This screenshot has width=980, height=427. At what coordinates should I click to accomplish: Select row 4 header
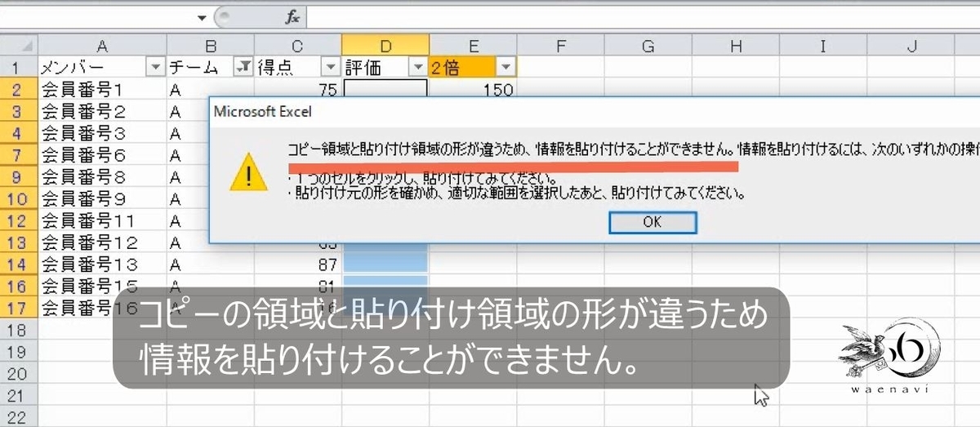click(19, 133)
